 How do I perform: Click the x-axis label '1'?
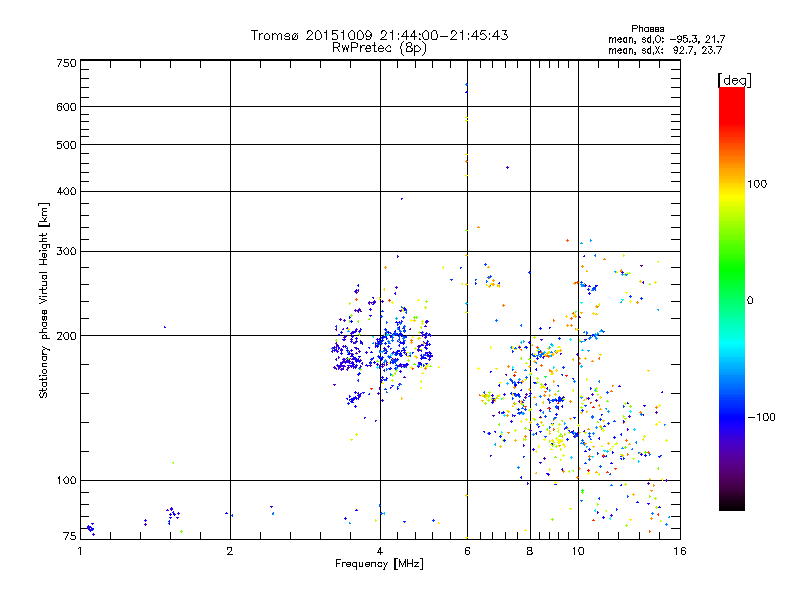pyautogui.click(x=80, y=551)
